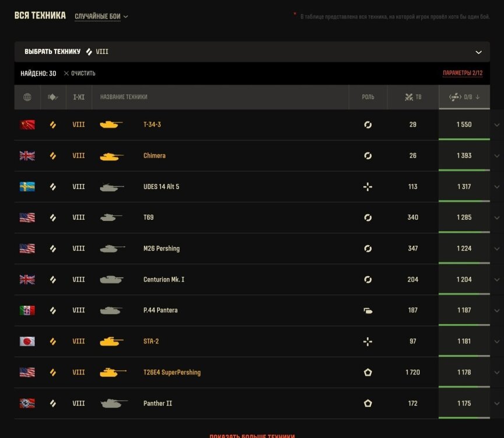Expand T-34-3 row details chevron
Screen dimensions: 504x438
[496, 125]
